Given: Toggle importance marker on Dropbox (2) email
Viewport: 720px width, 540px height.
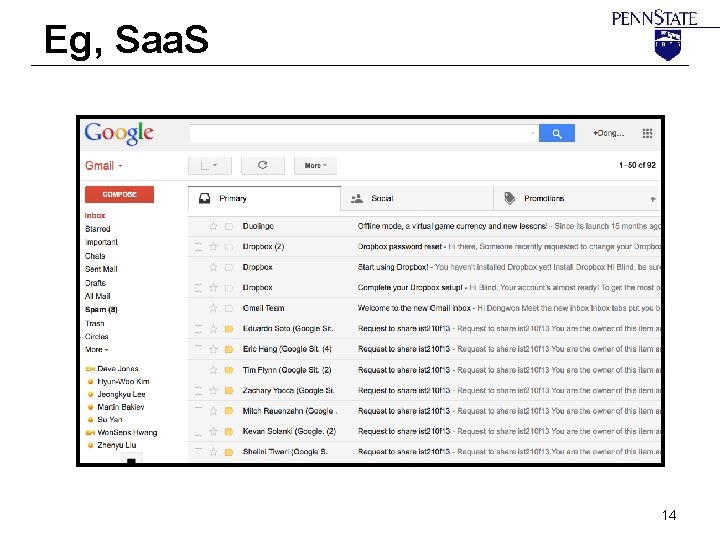Looking at the screenshot, I should 229,247.
